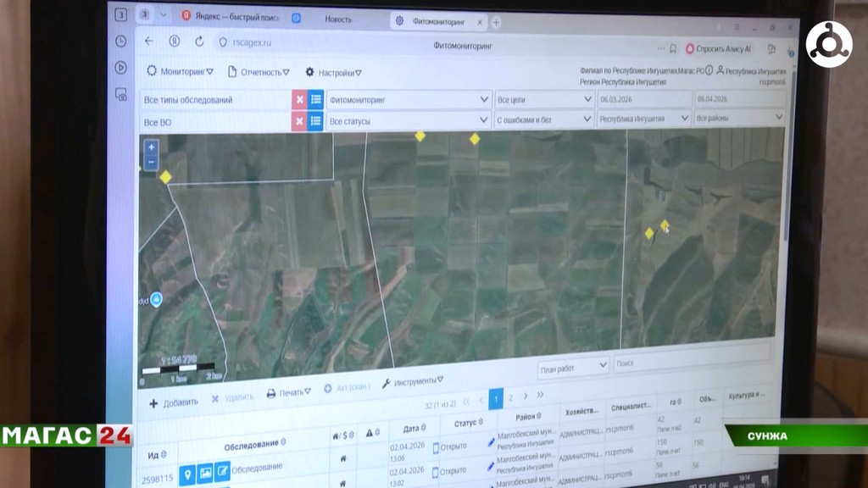Clear the 'Все типы обследований' filter with red X
868x488 pixels.
click(x=299, y=99)
